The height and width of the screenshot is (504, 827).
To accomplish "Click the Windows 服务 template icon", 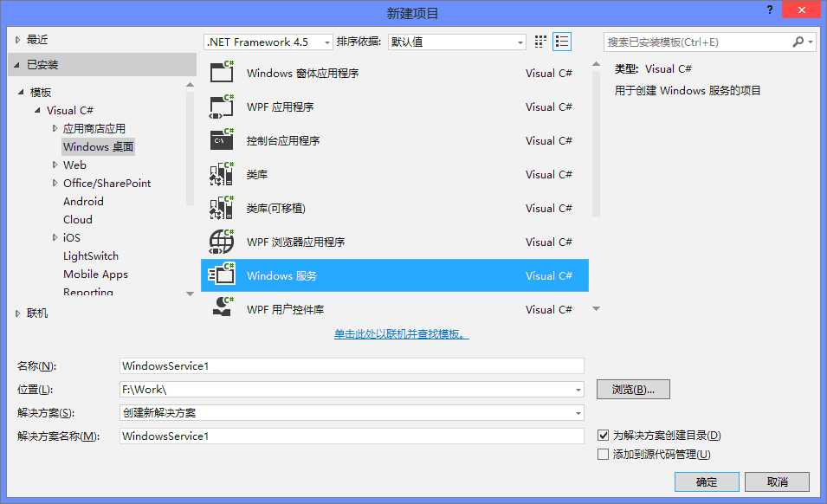I will point(222,275).
